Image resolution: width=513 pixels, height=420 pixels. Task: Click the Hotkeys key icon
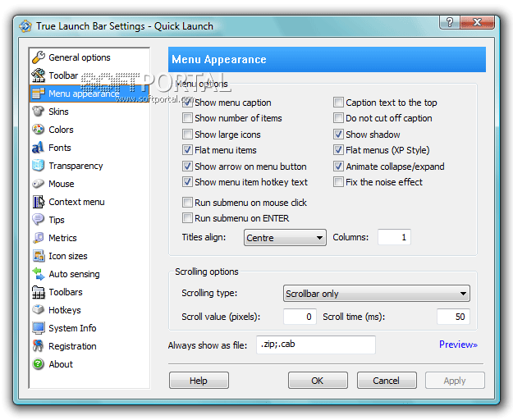(x=39, y=309)
